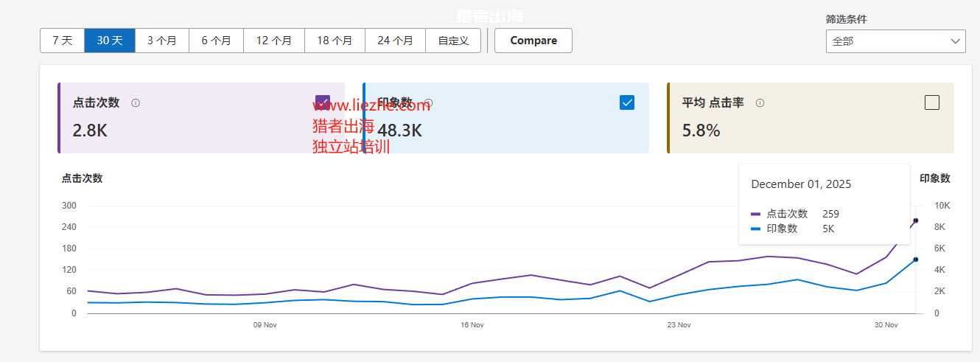980x362 pixels.
Task: Enable the 平均 点击率 checkbox
Action: 932,102
